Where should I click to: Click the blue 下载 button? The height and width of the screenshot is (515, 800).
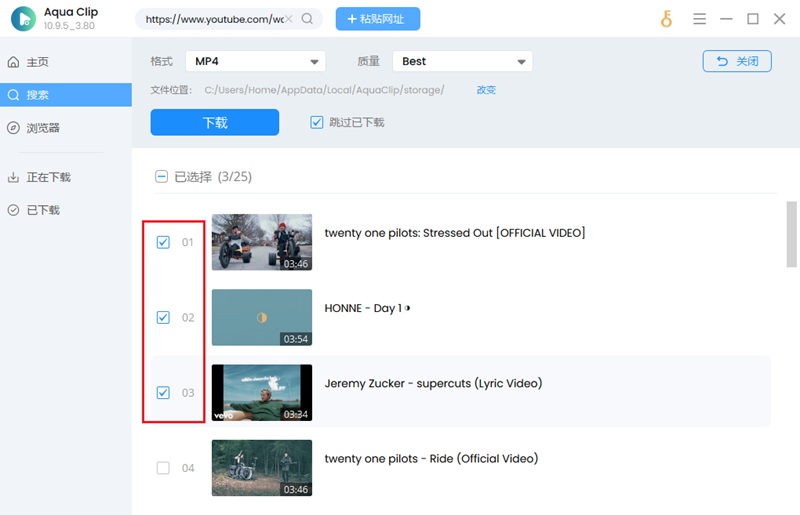pyautogui.click(x=215, y=122)
